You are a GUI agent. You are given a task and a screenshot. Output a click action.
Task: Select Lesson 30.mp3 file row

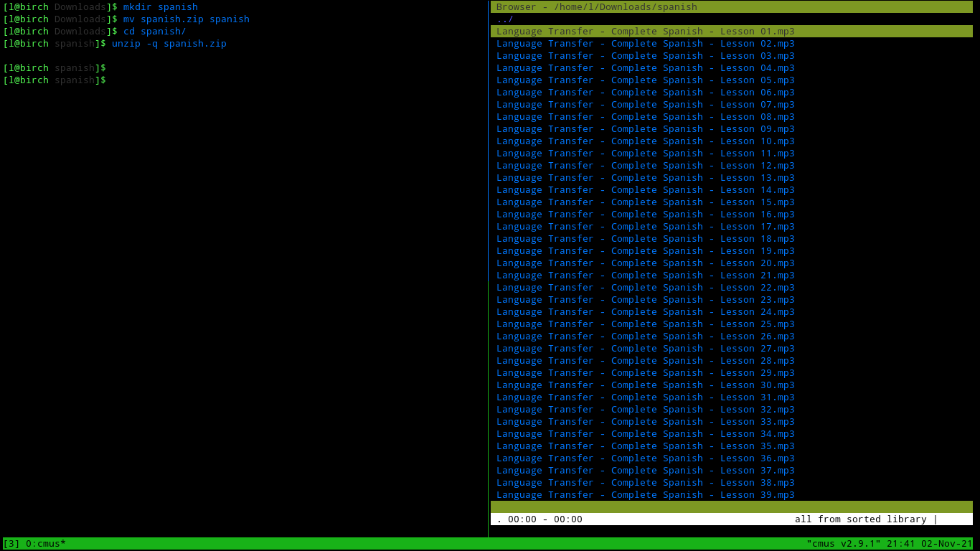pyautogui.click(x=732, y=385)
